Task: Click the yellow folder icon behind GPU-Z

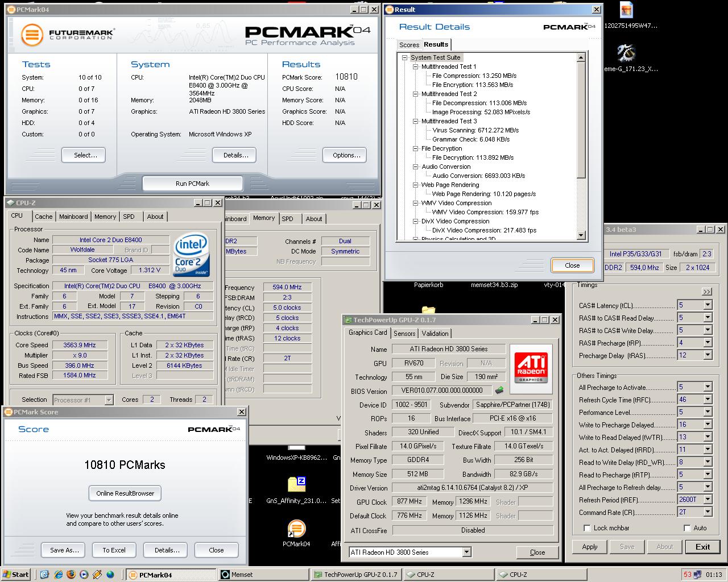Action: coord(428,310)
